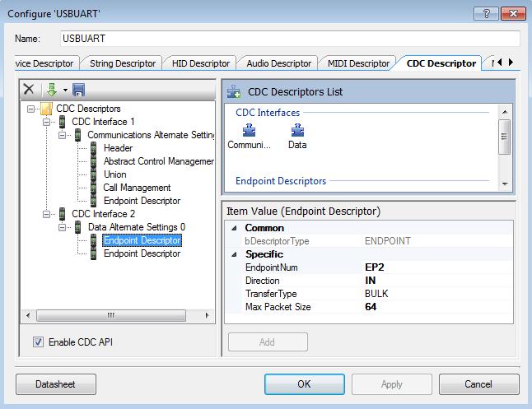Click the bDescriptorType value ENDPOINT
The image size is (532, 409).
(387, 241)
